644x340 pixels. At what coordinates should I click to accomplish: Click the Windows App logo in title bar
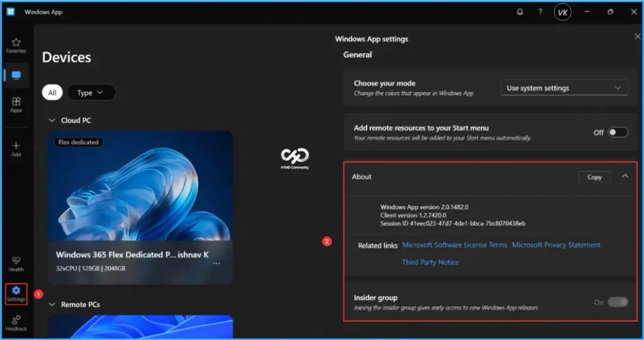[11, 11]
